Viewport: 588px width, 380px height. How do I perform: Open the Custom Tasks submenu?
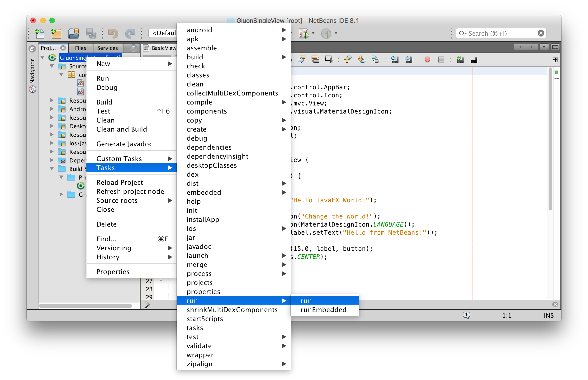click(132, 158)
